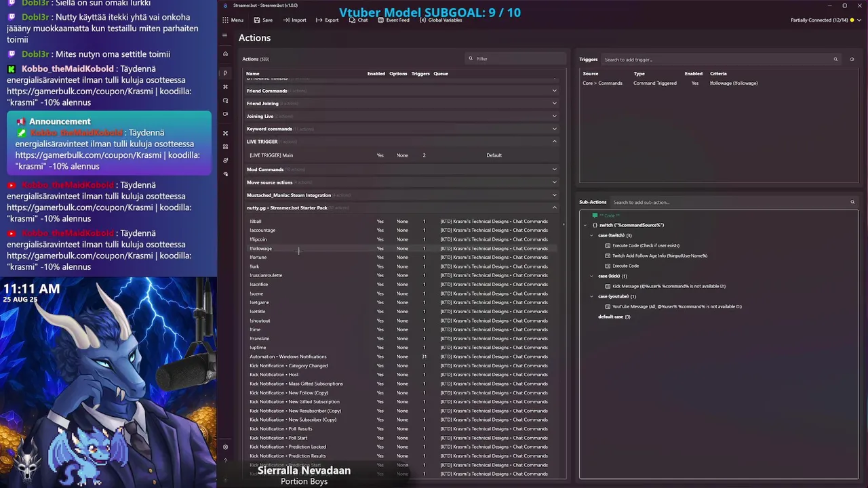
Task: Sort actions by the Name column header
Action: point(252,73)
